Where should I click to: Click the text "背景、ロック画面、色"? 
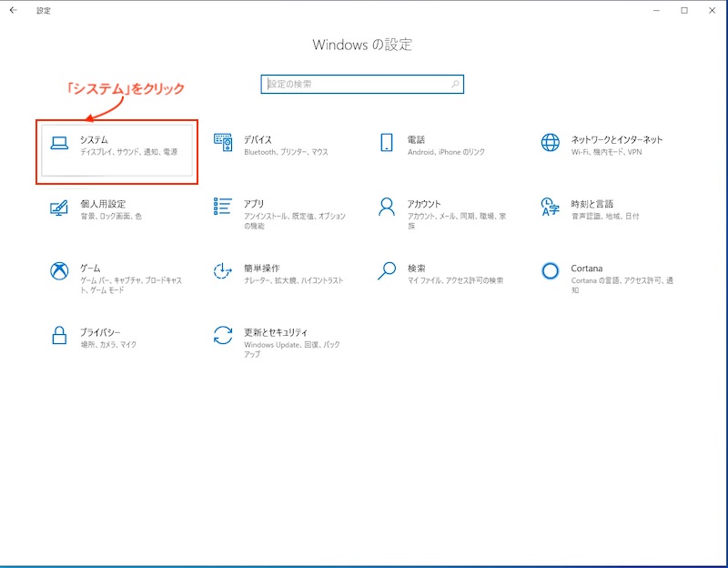(x=111, y=216)
